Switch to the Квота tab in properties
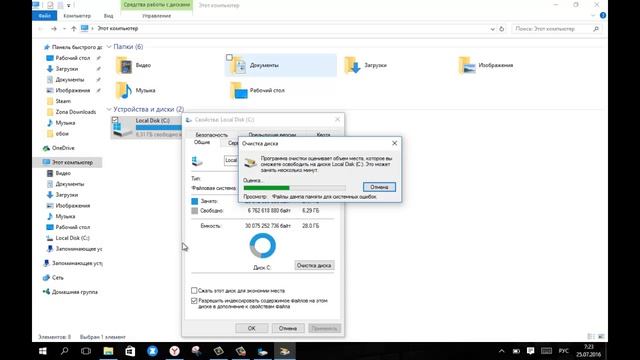 tap(324, 135)
